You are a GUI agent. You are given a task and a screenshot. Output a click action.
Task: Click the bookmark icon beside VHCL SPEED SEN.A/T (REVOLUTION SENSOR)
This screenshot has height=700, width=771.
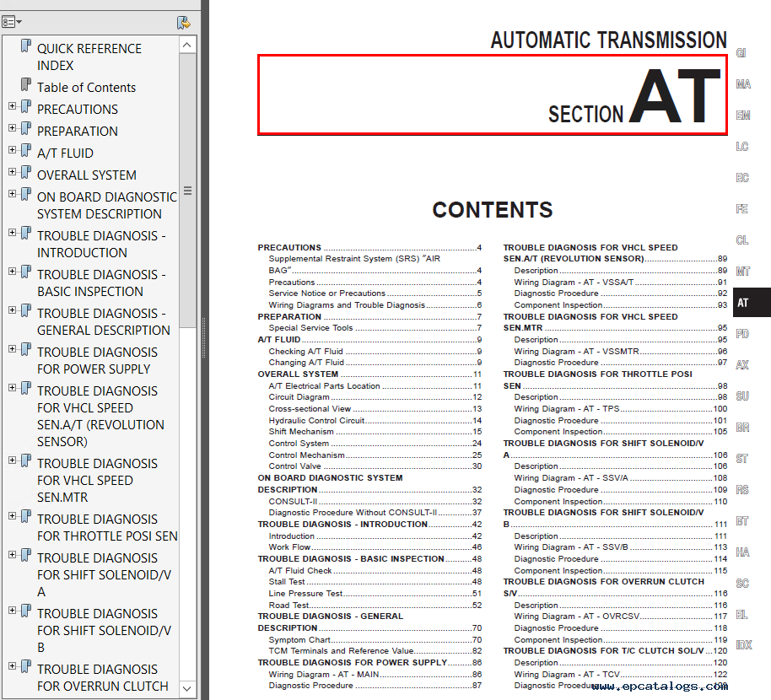pos(26,389)
